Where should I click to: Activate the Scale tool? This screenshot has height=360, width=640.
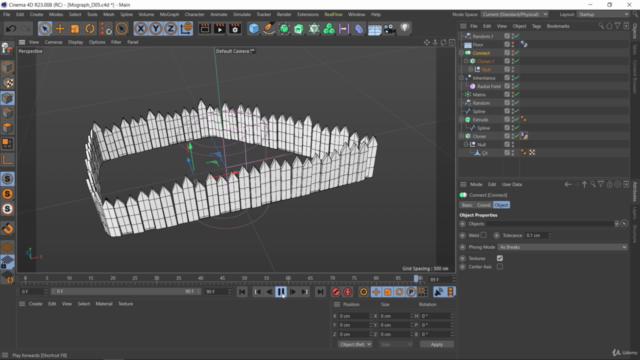75,29
